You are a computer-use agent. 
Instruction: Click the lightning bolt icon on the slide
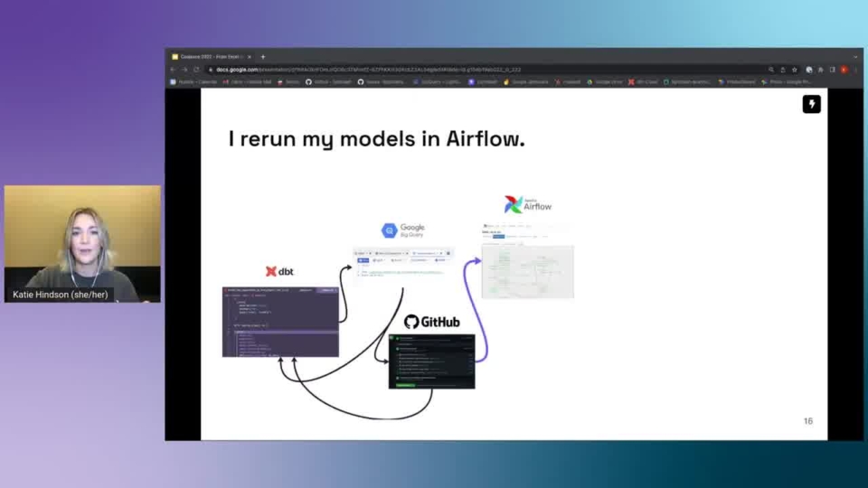pyautogui.click(x=812, y=104)
